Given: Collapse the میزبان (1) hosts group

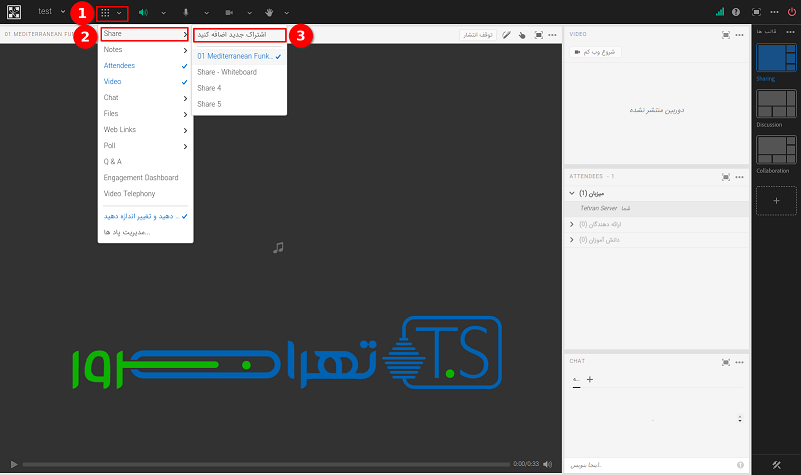Looking at the screenshot, I should [572, 193].
